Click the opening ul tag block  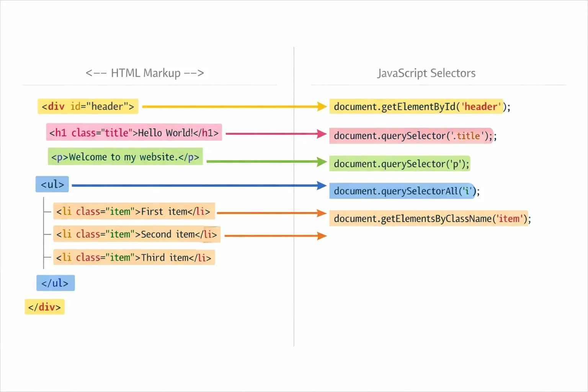[52, 185]
